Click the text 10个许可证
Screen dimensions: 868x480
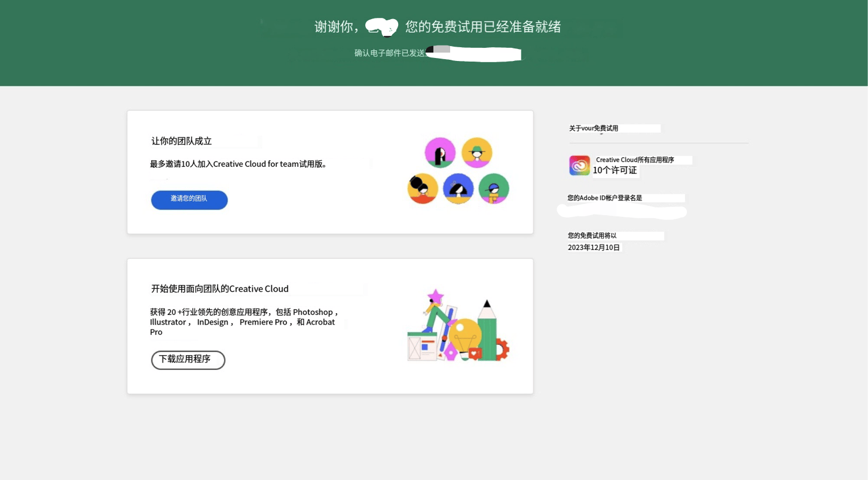tap(615, 170)
